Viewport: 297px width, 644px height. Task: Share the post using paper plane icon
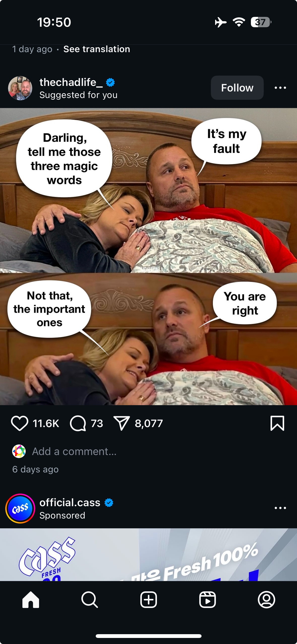(122, 423)
